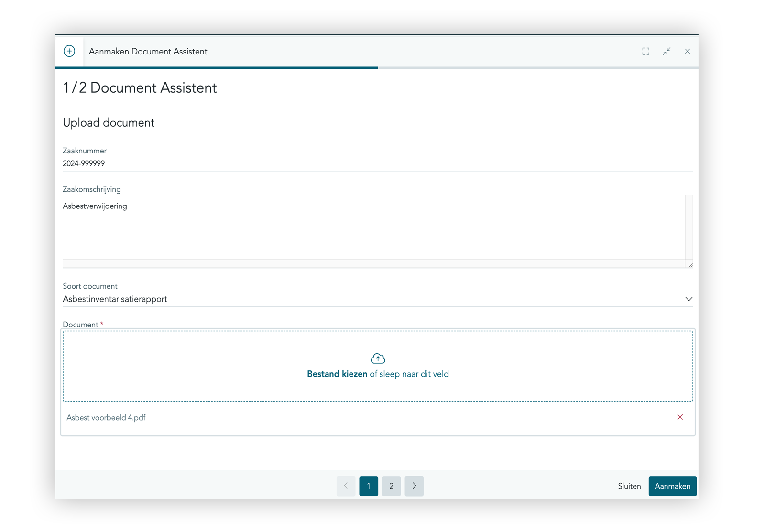Expand dialog to fullscreen
The height and width of the screenshot is (532, 765).
(645, 51)
